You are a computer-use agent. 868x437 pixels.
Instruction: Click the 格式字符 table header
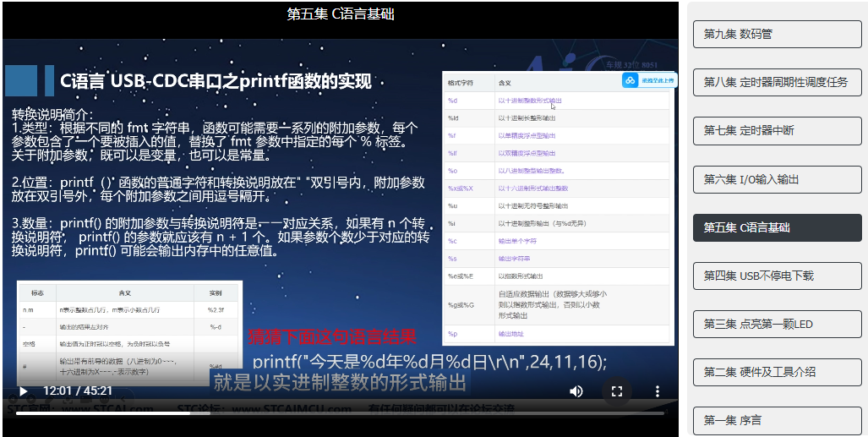460,83
